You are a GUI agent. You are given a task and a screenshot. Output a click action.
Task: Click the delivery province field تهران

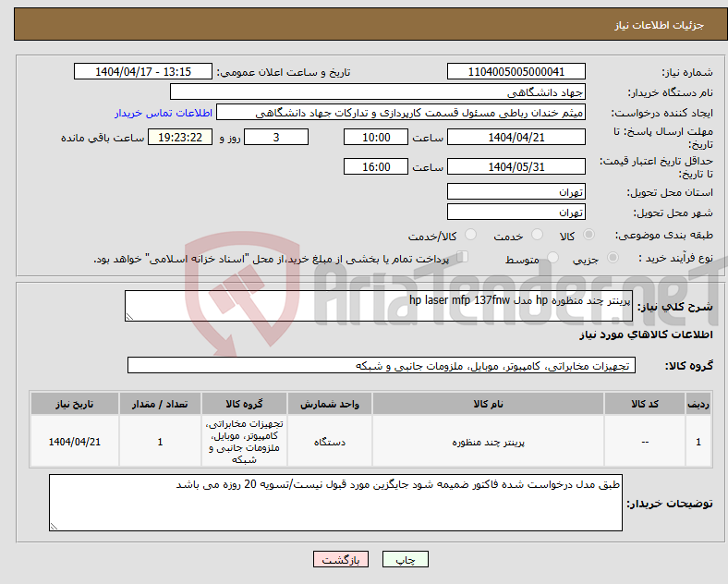pyautogui.click(x=516, y=191)
